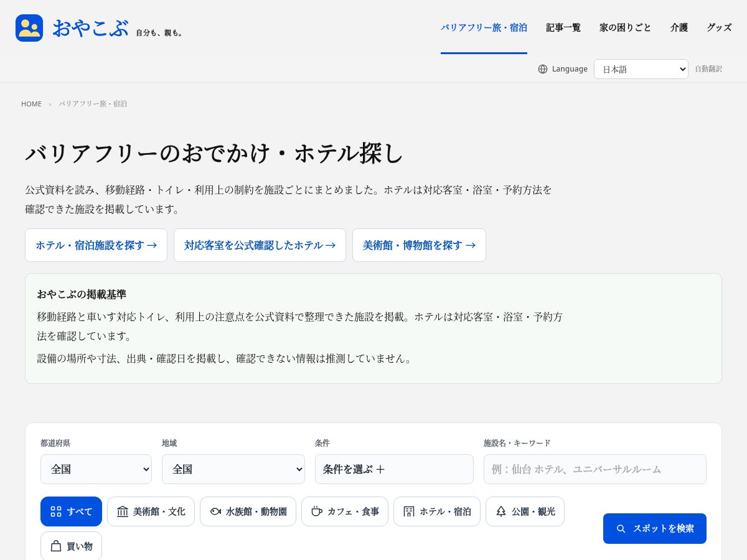
Task: Click ホテル・宿泊施設を探す → link button
Action: pyautogui.click(x=96, y=245)
